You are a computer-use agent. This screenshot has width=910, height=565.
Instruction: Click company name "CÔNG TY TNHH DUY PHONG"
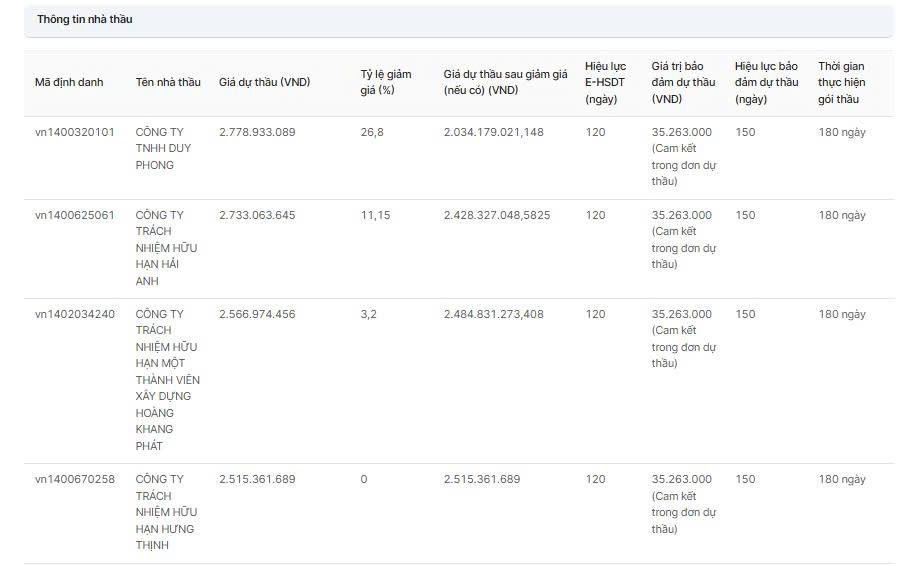[163, 148]
